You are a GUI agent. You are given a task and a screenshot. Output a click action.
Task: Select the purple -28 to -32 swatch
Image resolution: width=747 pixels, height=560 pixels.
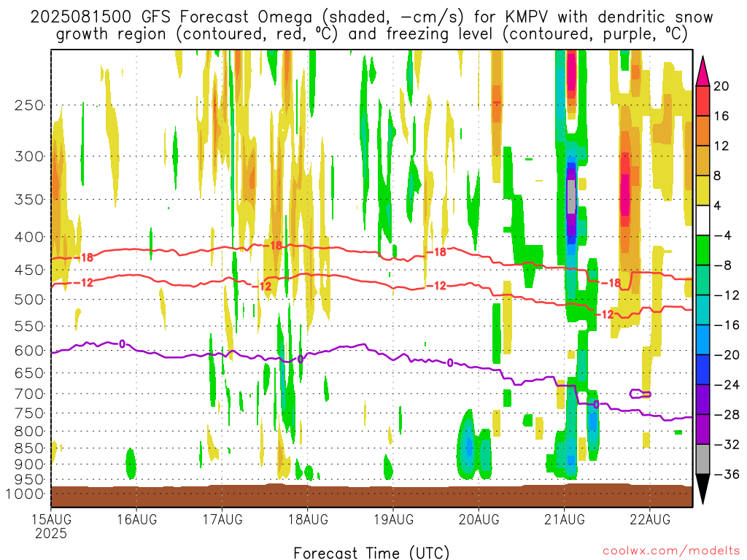coord(703,429)
